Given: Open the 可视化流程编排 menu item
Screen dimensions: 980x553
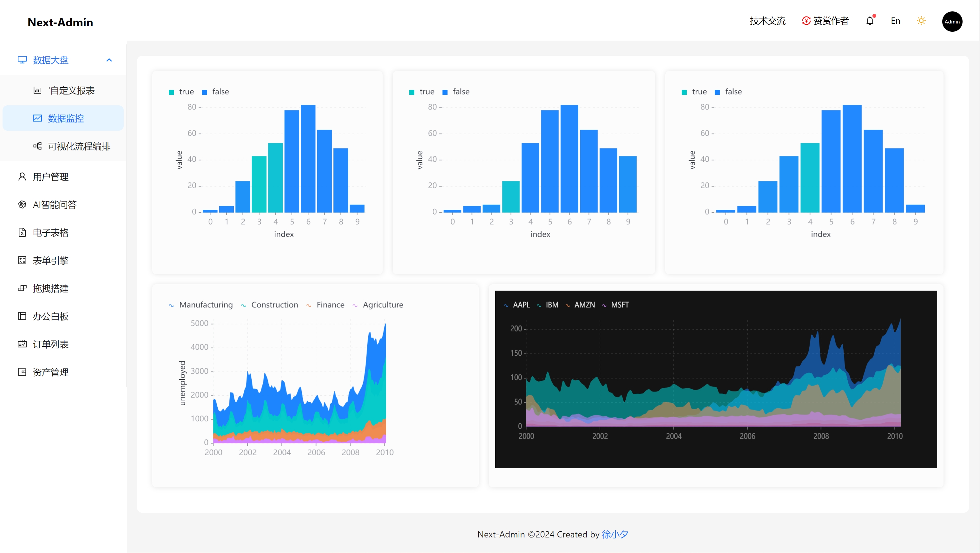Looking at the screenshot, I should (79, 147).
